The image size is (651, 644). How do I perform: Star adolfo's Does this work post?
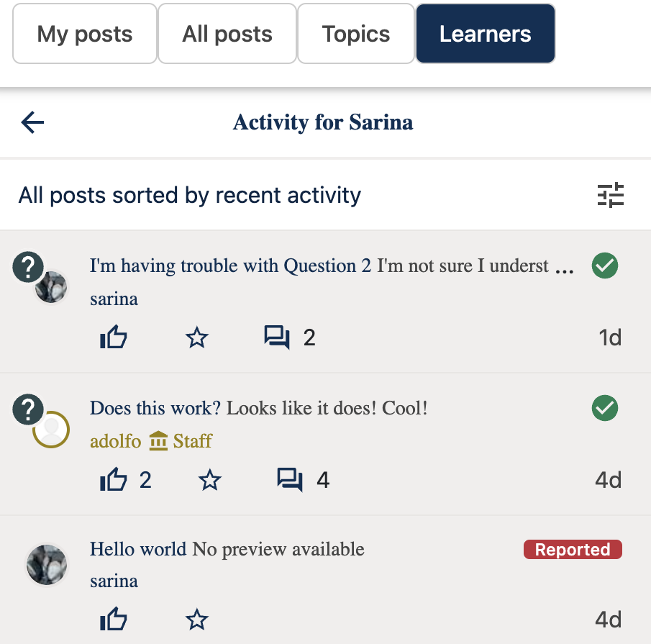click(x=209, y=479)
